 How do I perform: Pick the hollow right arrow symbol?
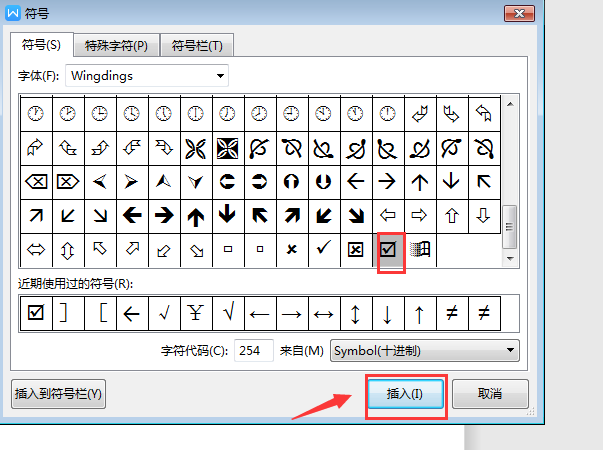[x=419, y=215]
